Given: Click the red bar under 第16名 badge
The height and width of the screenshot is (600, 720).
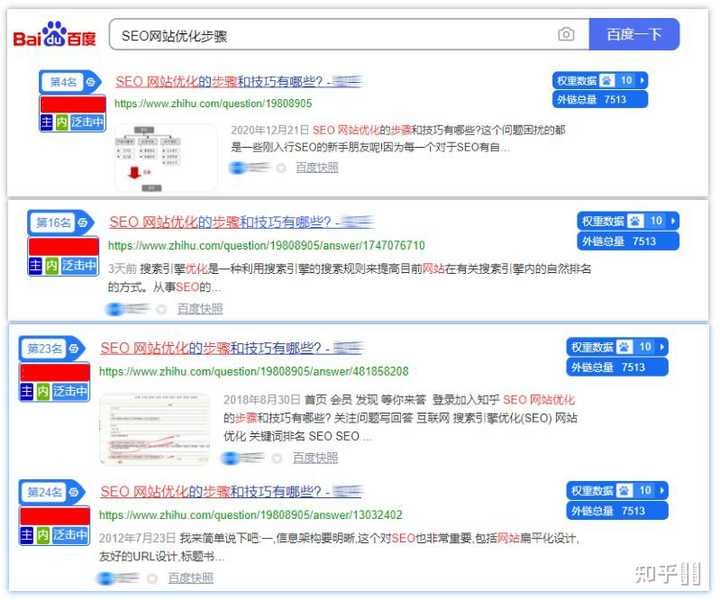Looking at the screenshot, I should 63,247.
